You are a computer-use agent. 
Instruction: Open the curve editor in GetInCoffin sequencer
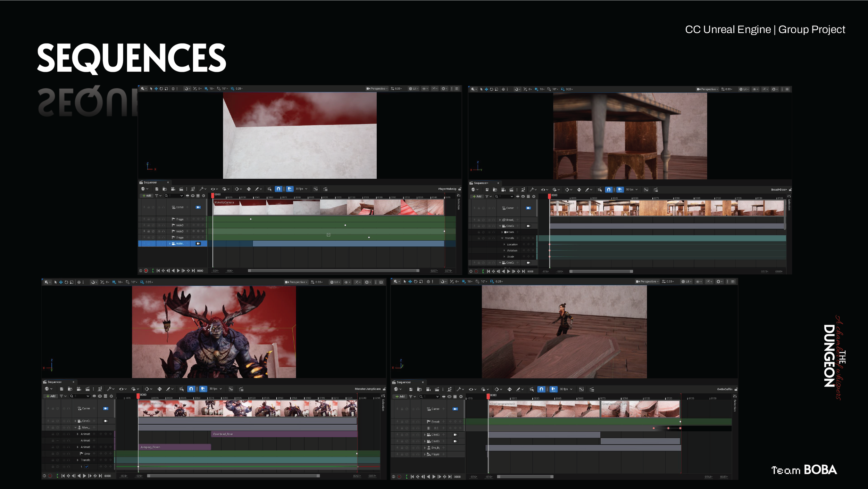[x=582, y=389]
